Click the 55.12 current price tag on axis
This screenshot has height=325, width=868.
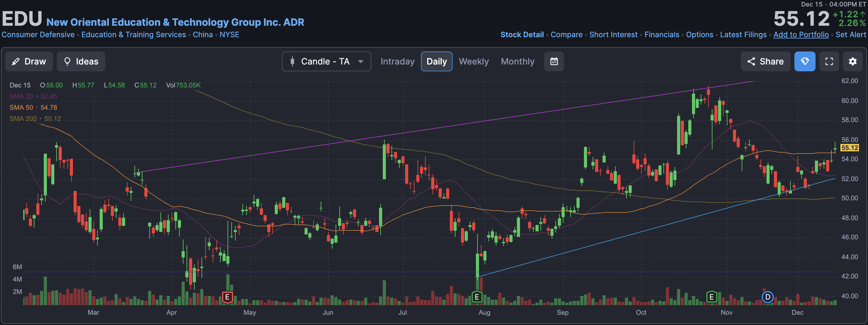(x=849, y=148)
